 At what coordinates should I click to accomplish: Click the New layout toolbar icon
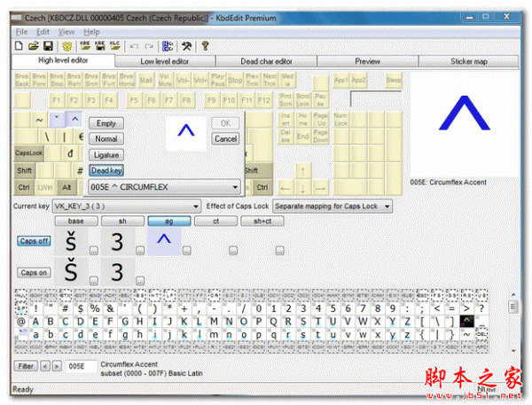point(19,46)
